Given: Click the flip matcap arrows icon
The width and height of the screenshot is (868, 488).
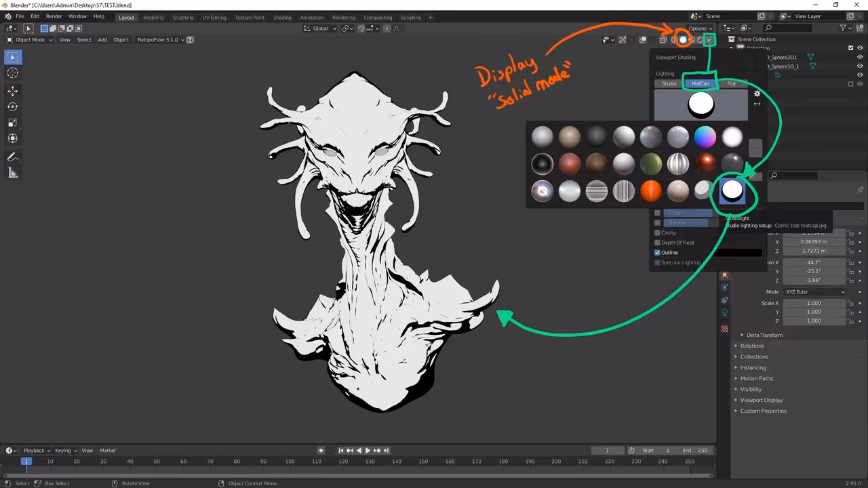Looking at the screenshot, I should [x=757, y=104].
